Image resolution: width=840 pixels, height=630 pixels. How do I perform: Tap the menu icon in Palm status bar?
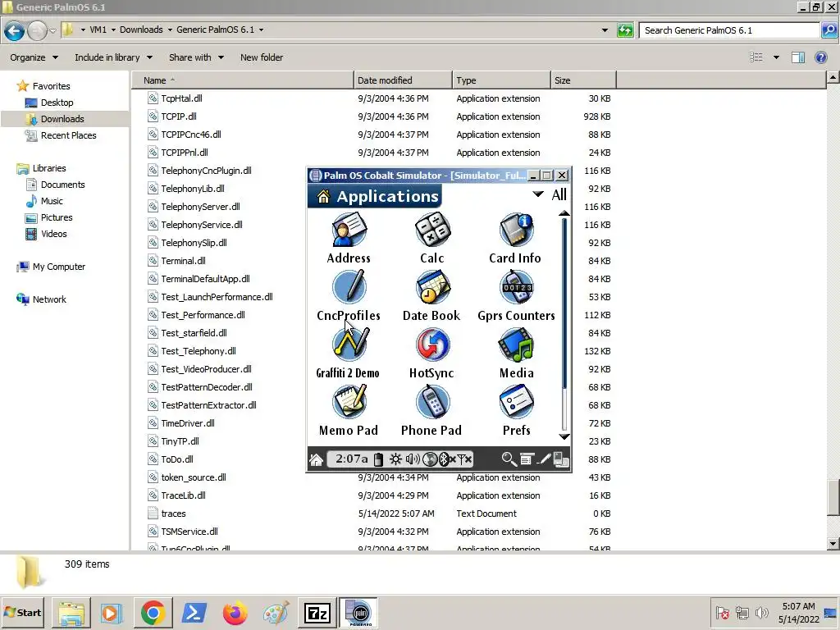[x=527, y=459]
